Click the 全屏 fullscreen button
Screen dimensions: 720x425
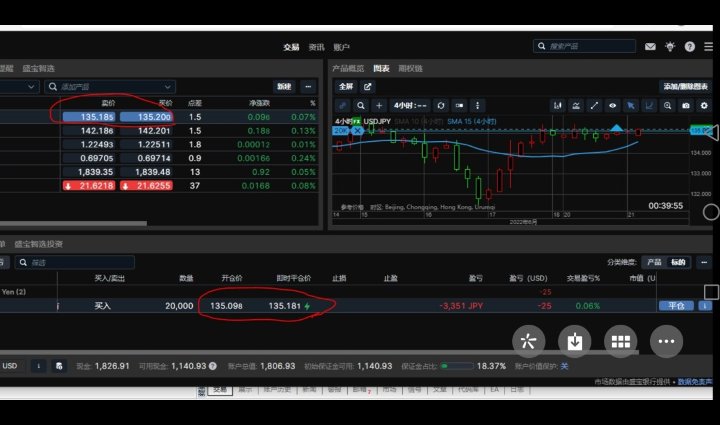coord(346,87)
